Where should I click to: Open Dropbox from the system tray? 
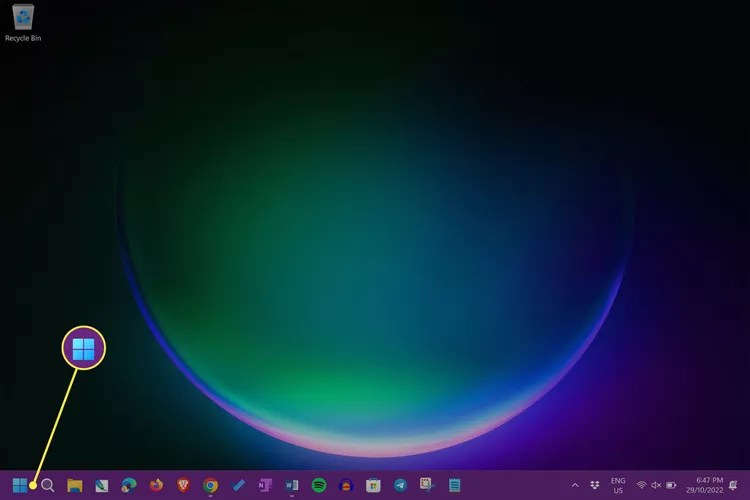(x=595, y=485)
